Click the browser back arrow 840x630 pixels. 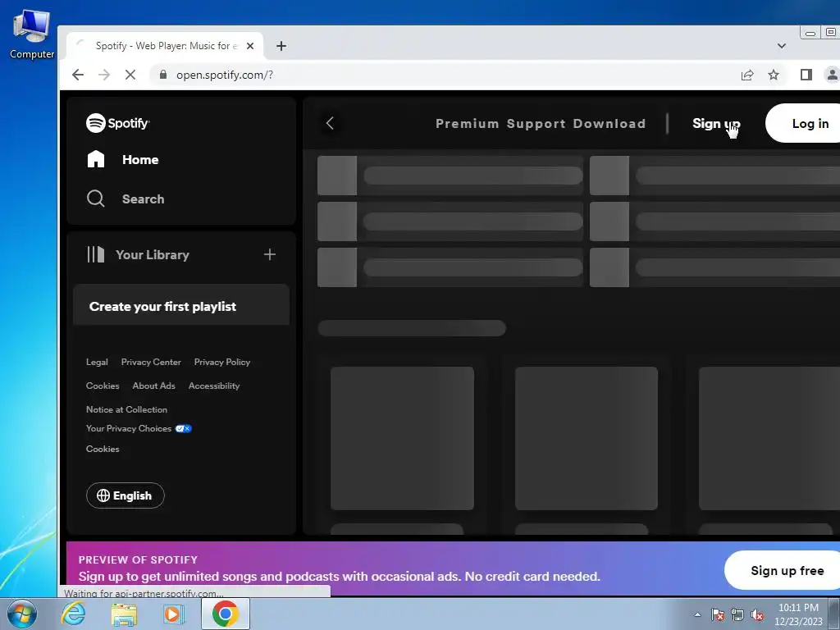[x=78, y=75]
